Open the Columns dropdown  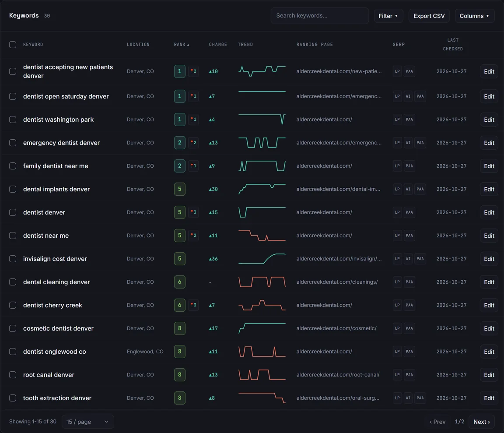tap(474, 16)
